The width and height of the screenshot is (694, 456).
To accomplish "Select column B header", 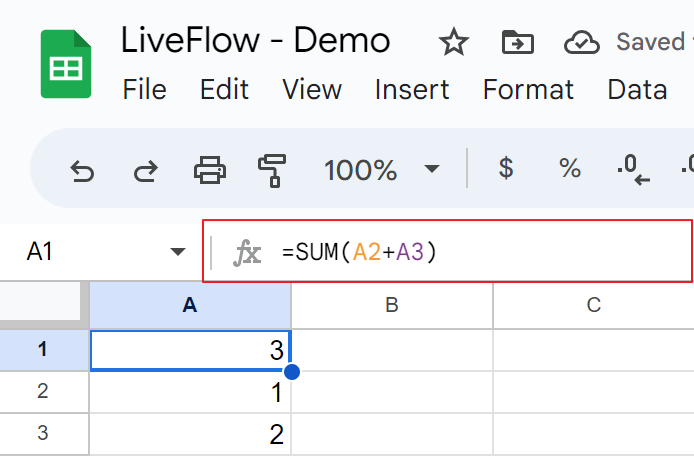I will 392,305.
